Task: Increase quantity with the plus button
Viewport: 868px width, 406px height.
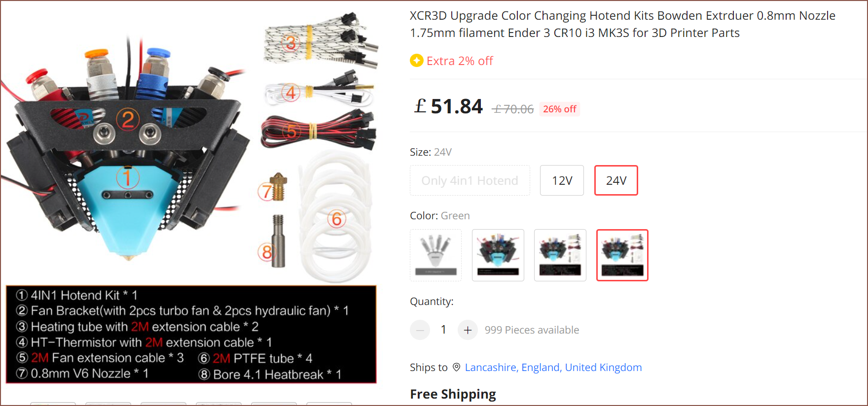Action: coord(468,330)
